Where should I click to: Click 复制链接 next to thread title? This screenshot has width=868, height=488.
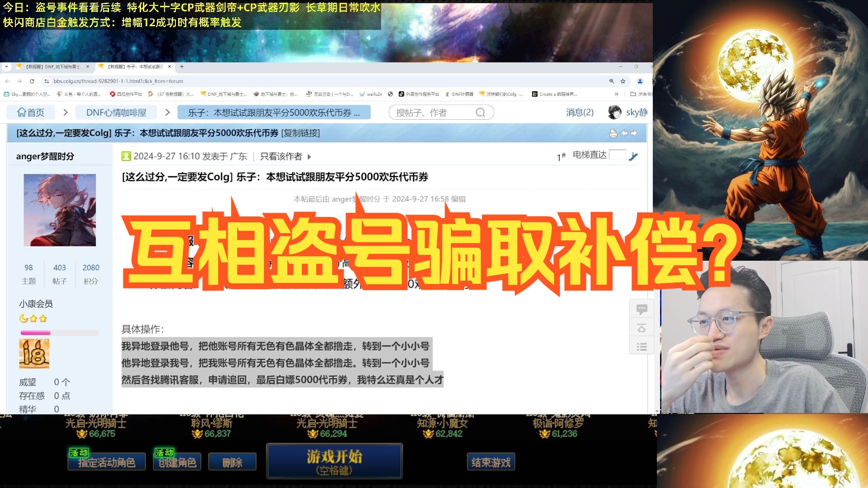(301, 133)
